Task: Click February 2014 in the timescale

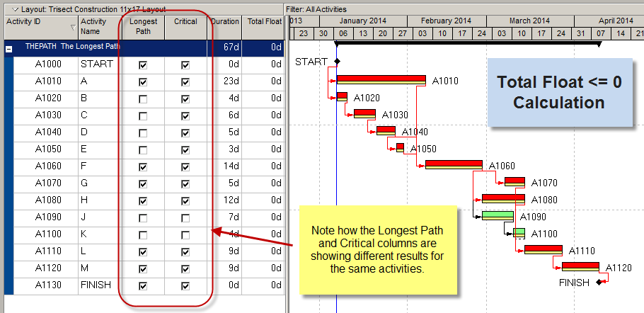Action: click(443, 21)
